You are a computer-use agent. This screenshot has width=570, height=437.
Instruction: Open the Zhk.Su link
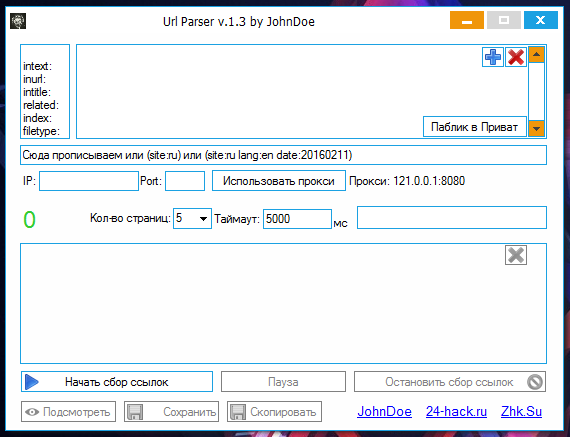click(x=521, y=412)
